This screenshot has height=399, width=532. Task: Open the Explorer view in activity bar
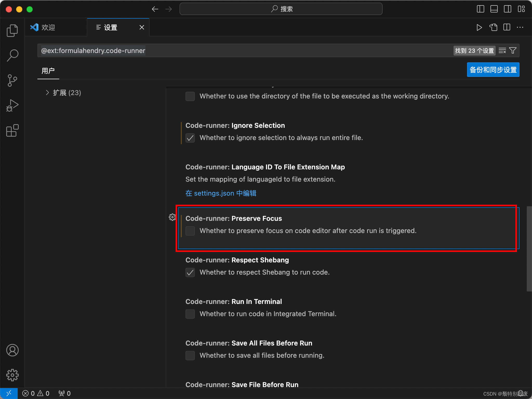[x=12, y=31]
